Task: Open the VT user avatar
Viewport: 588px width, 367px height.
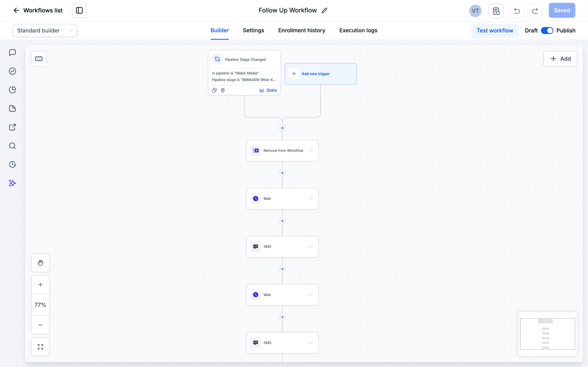Action: (x=475, y=11)
